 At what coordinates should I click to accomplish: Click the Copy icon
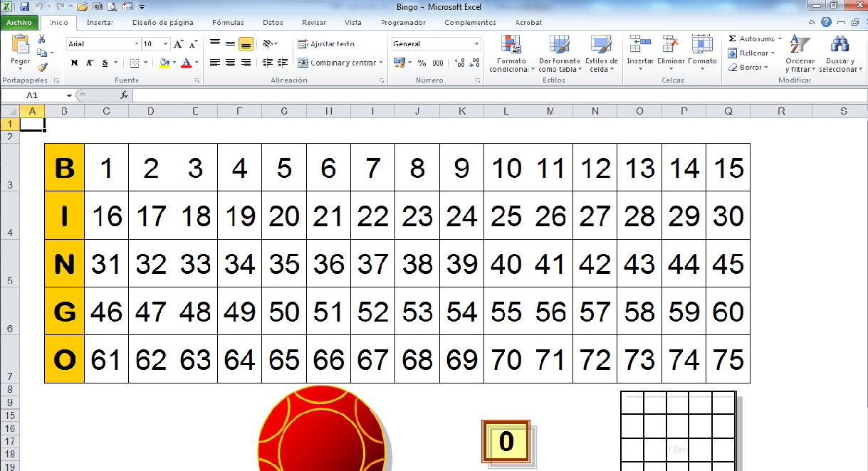(x=42, y=53)
